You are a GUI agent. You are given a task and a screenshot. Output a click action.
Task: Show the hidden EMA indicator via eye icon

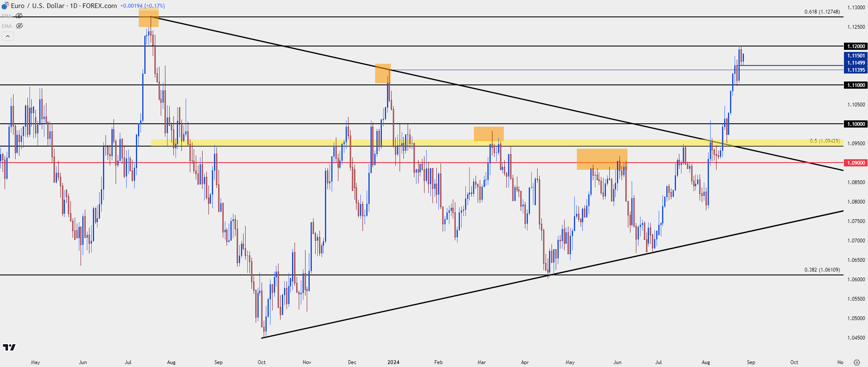click(x=19, y=26)
